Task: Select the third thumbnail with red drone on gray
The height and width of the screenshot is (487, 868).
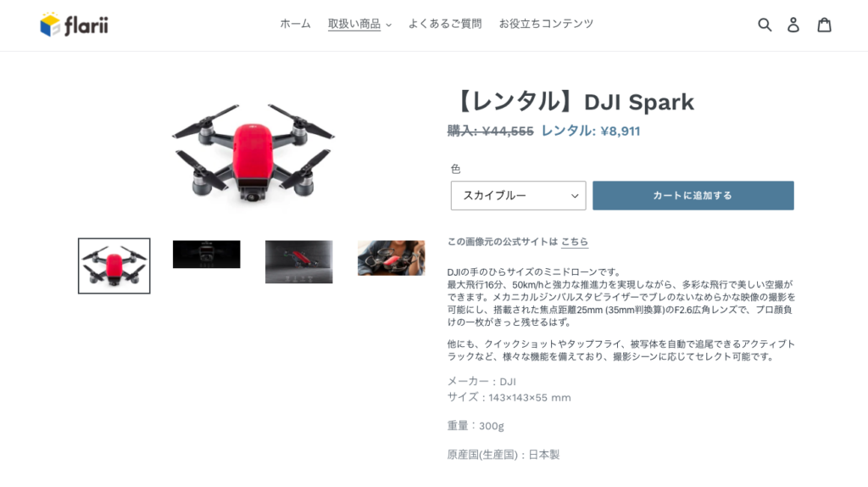Action: point(299,261)
